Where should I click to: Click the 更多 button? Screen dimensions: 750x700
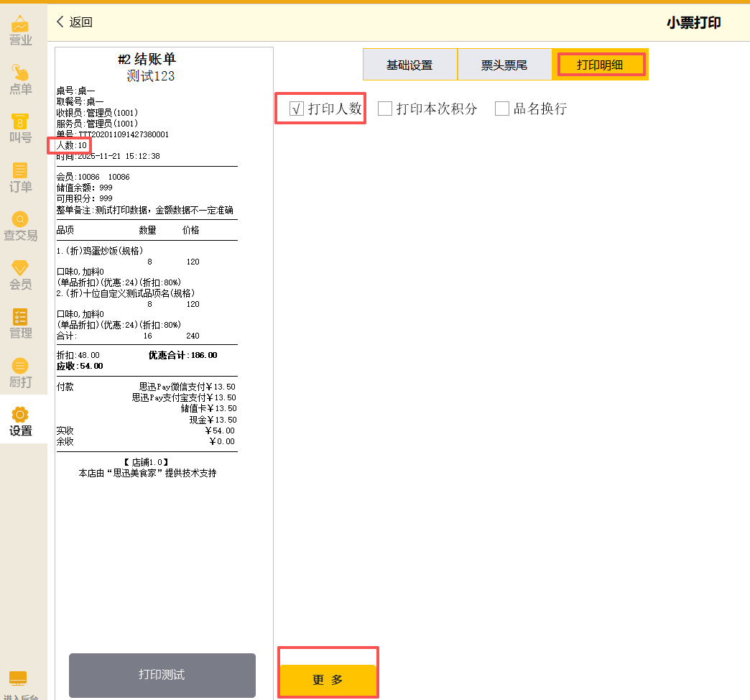coord(328,680)
